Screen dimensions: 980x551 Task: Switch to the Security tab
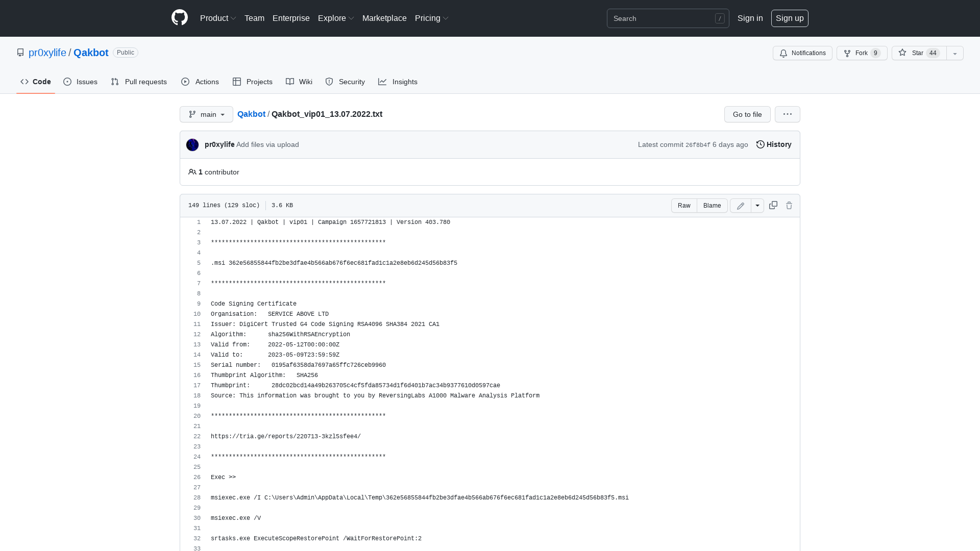[x=345, y=82]
